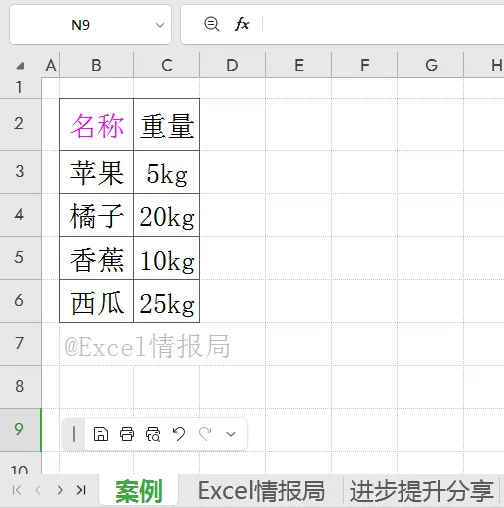Click the cell containing 5kg
Image resolution: width=504 pixels, height=508 pixels.
(167, 172)
